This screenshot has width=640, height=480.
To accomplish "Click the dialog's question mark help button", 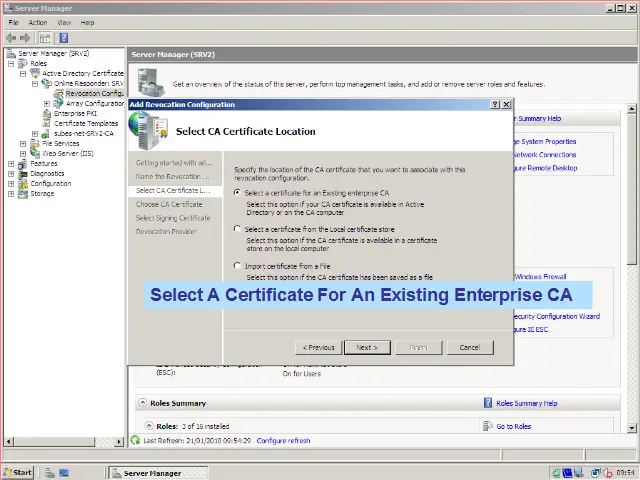I will [495, 104].
